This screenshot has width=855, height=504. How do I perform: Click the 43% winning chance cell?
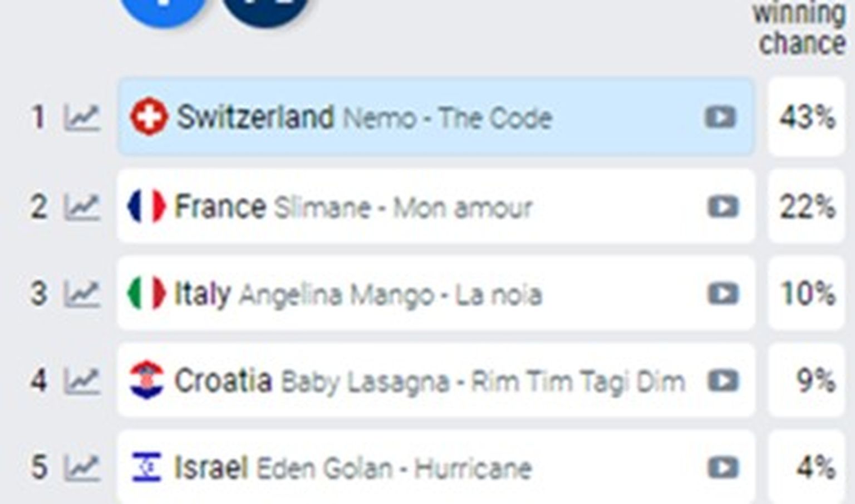pyautogui.click(x=806, y=117)
